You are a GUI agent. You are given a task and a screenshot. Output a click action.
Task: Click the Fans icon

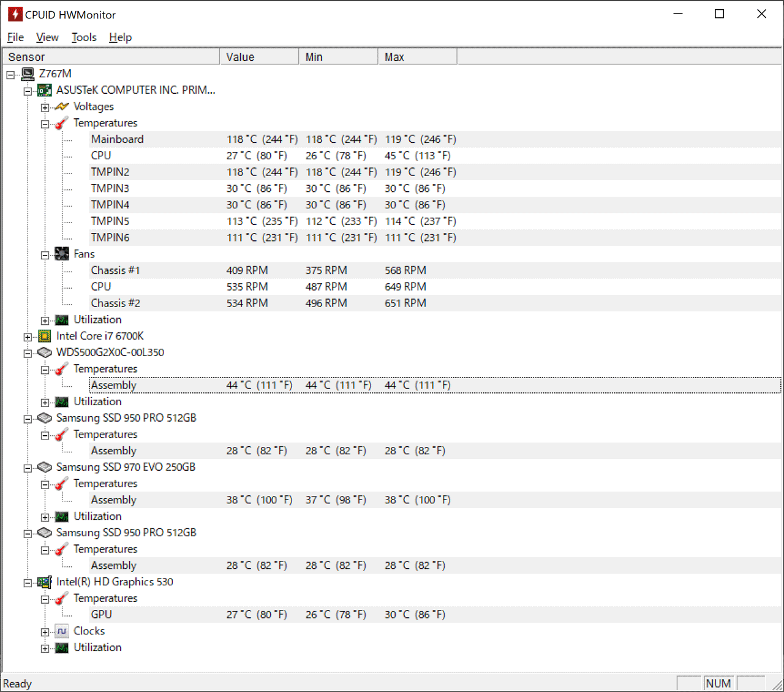[x=61, y=254]
